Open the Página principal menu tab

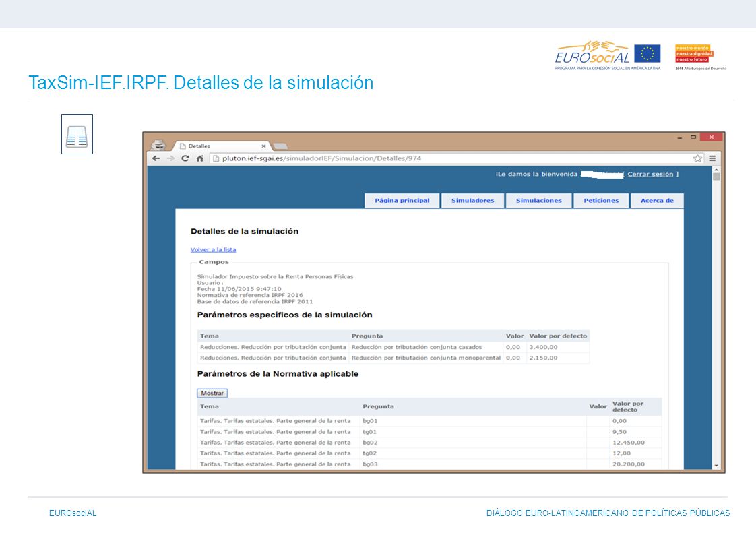tap(402, 201)
